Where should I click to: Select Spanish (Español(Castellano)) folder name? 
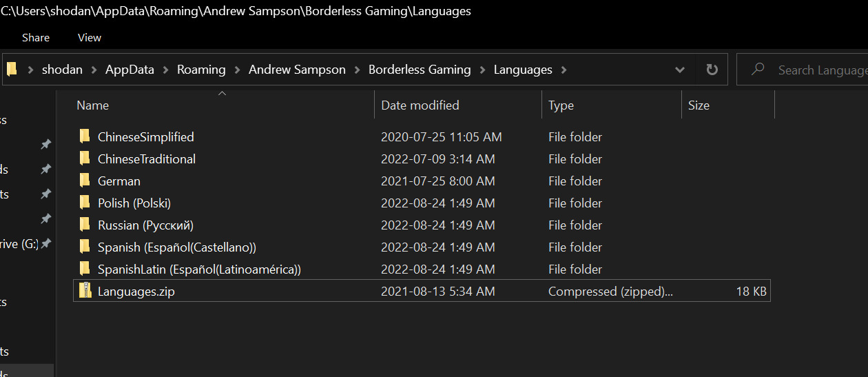click(x=177, y=247)
